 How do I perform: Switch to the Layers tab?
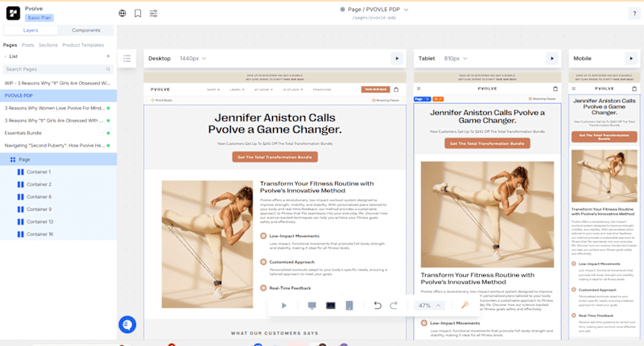31,31
